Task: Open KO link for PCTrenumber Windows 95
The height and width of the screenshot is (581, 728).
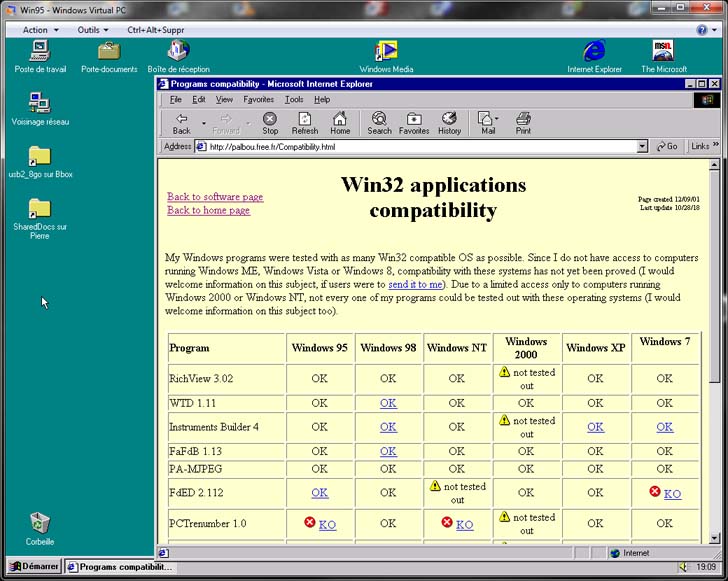Action: (327, 525)
